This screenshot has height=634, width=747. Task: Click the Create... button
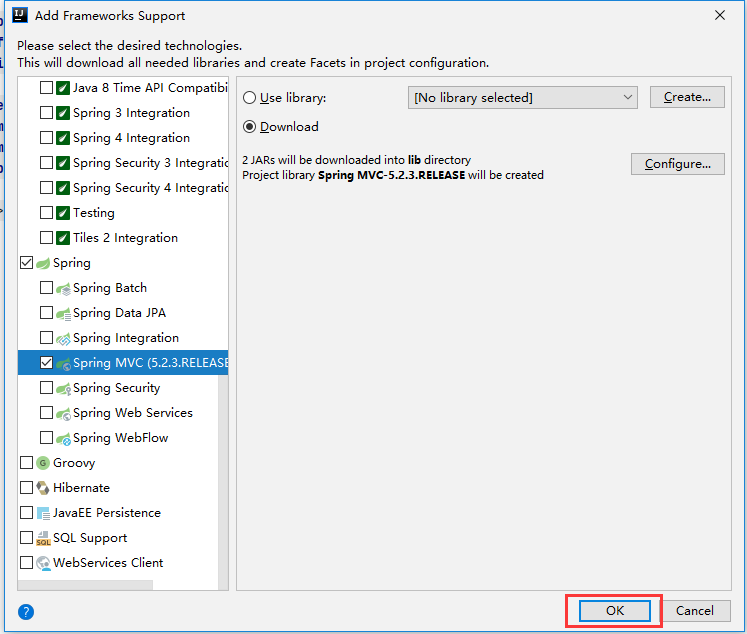click(x=687, y=97)
